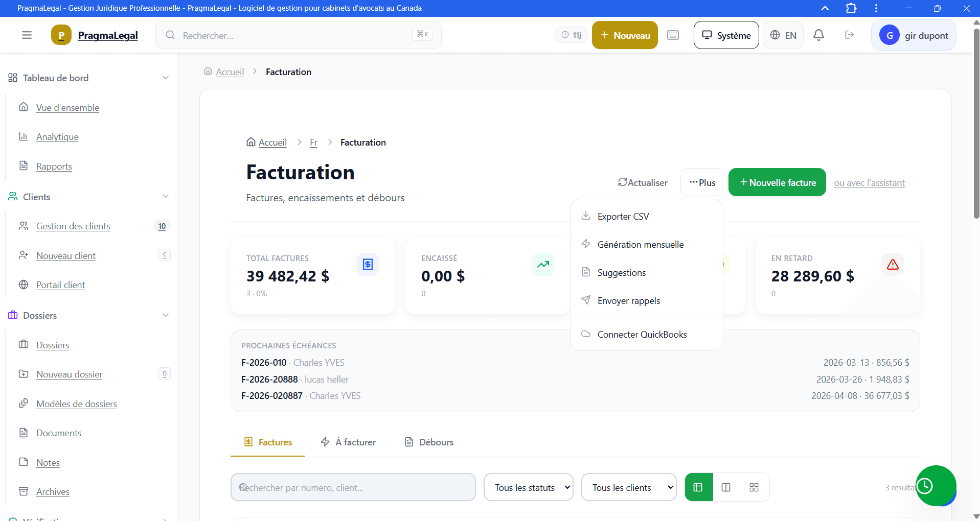
Task: Click the Nouveau button in header
Action: (625, 35)
